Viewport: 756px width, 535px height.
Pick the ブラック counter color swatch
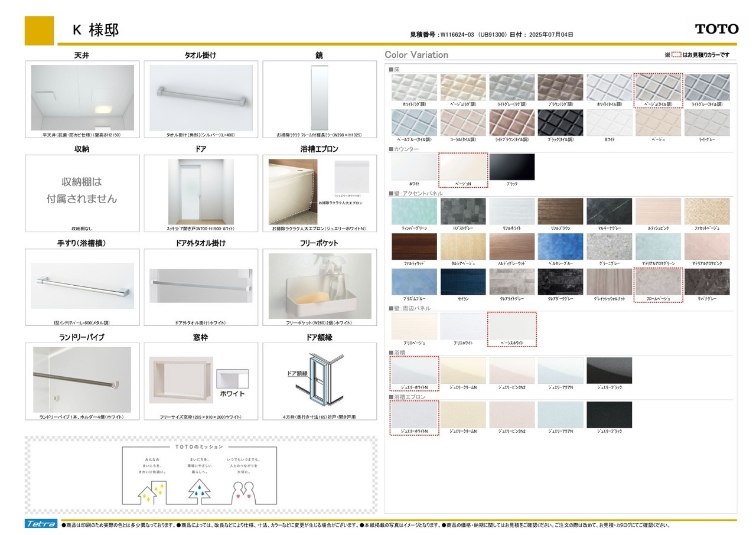coord(511,167)
